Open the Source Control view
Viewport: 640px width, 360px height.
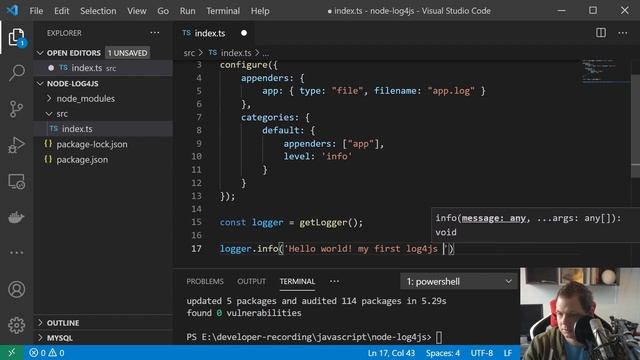(16, 109)
